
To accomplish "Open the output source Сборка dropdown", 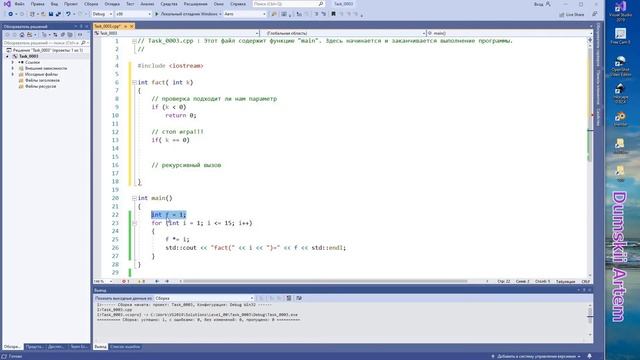I will click(x=204, y=298).
